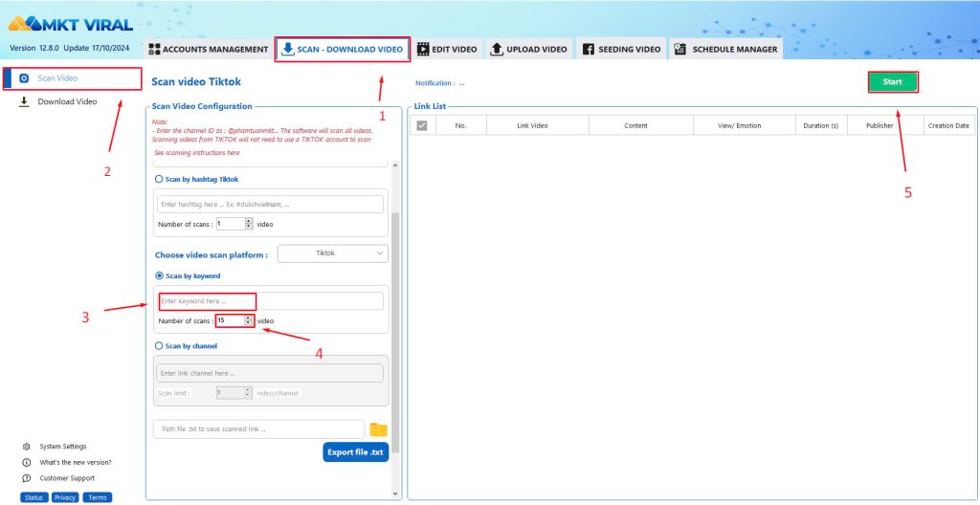Select Scan by keyword option
980x505 pixels.
[188, 275]
